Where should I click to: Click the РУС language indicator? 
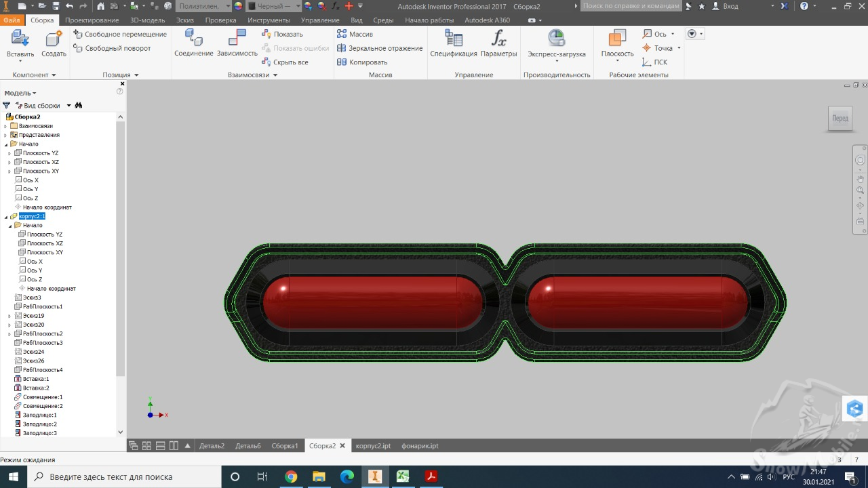789,476
